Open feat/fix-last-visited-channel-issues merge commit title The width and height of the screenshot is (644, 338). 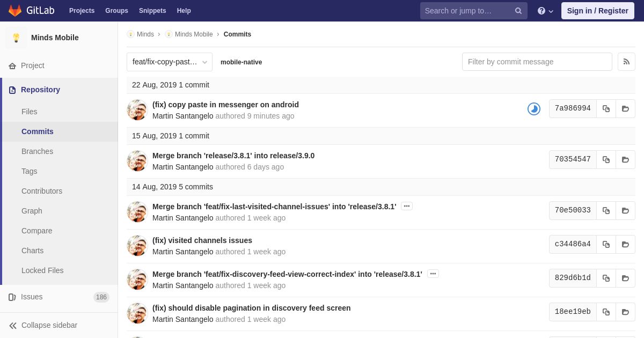[x=274, y=207]
